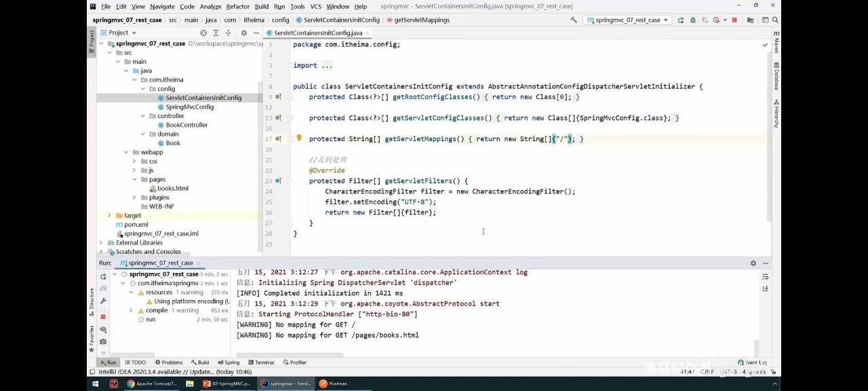Toggle the Database side tool window
868x391 pixels.
(776, 75)
